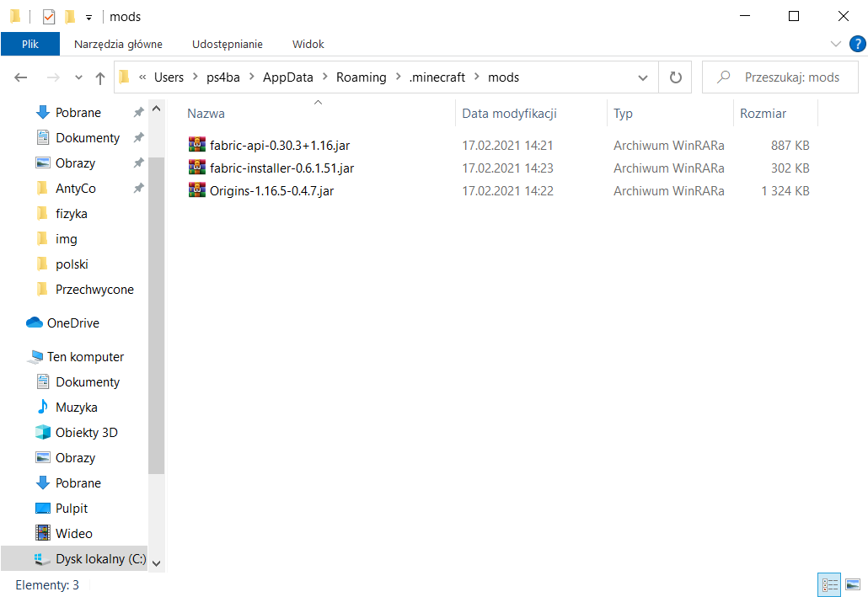Open Pulpit under Ten komputer
Viewport: 868px width, 597px height.
(x=72, y=509)
